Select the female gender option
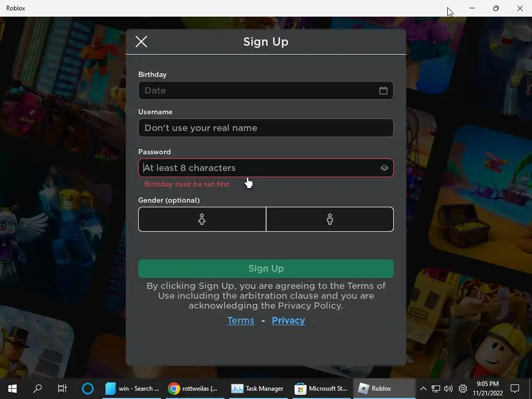Screen dimensions: 532x399 click(202, 219)
